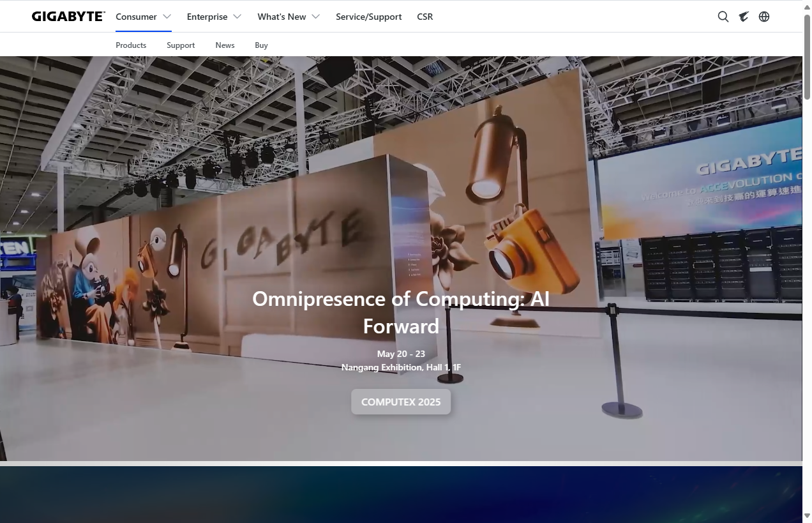Go to Products in the sub-navigation
The height and width of the screenshot is (523, 812).
tap(131, 45)
